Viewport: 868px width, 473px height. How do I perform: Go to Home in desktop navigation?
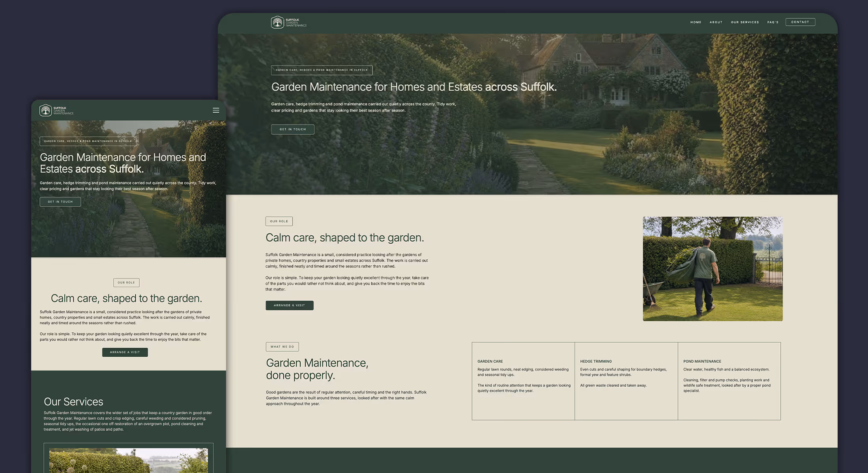[696, 22]
